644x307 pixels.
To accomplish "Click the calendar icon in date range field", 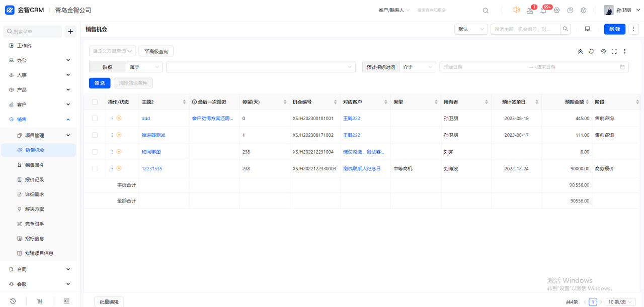I will pos(622,67).
